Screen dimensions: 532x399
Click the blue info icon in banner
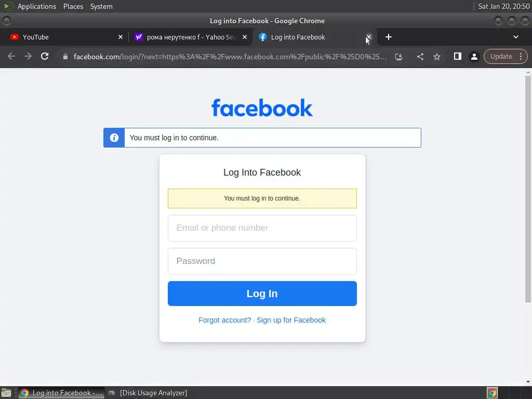pos(114,138)
